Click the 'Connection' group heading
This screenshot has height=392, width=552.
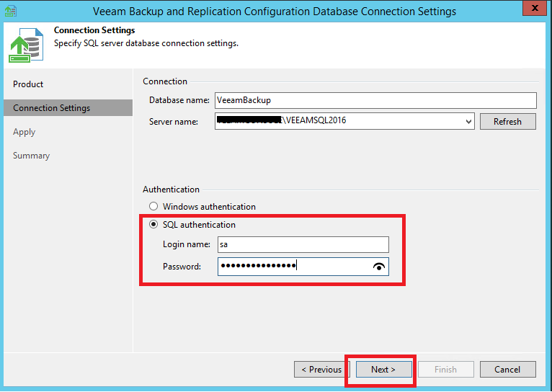(165, 81)
